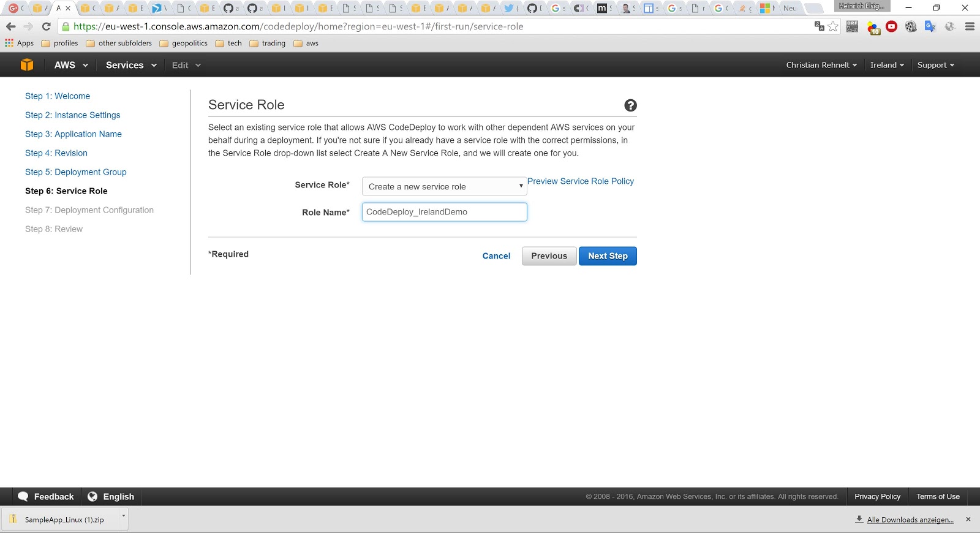Open the Support dropdown menu
980x533 pixels.
pos(935,65)
